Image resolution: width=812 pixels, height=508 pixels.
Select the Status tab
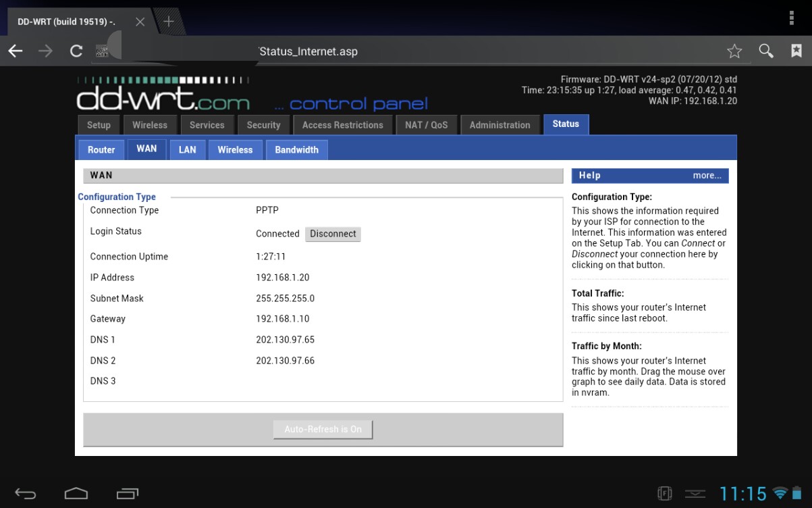[566, 124]
